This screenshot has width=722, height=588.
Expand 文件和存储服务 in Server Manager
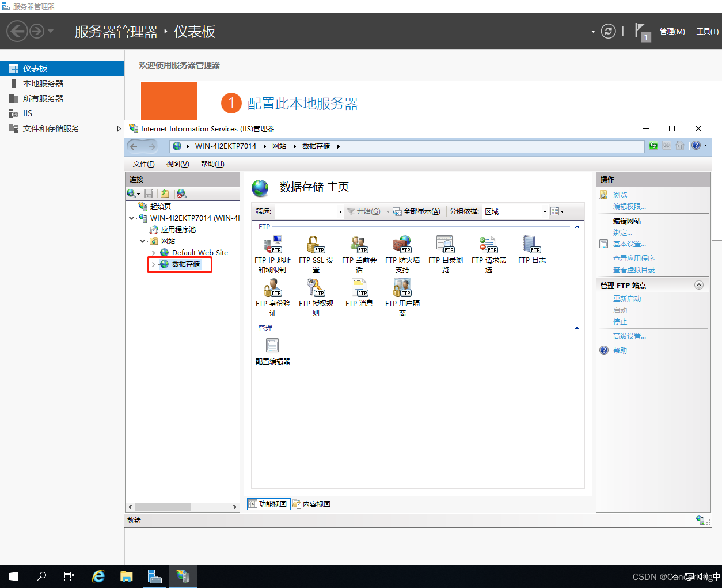119,128
